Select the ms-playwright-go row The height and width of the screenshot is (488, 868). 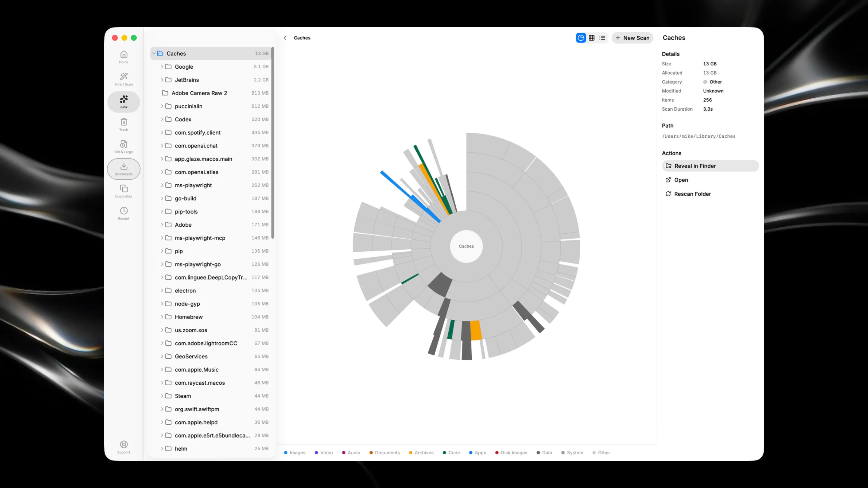(x=211, y=264)
